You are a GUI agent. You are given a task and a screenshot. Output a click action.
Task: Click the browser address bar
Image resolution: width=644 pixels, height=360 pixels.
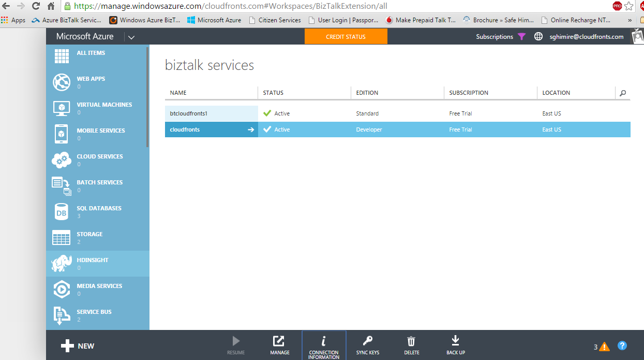335,6
